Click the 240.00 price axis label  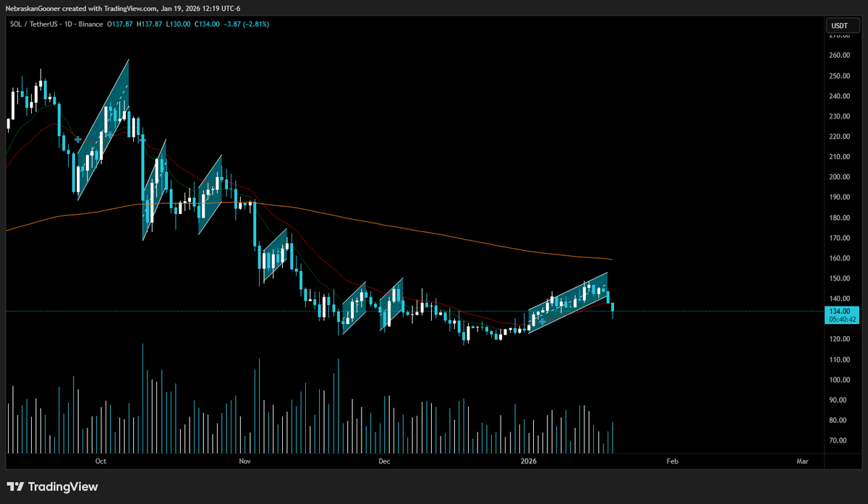[x=839, y=96]
